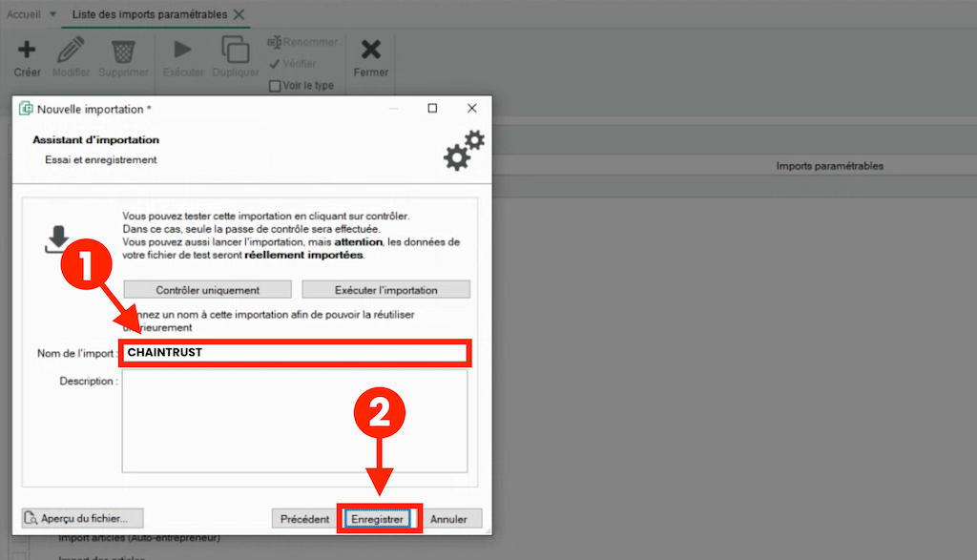Click the Supprimer trash icon
Image resolution: width=977 pixels, height=560 pixels.
[x=123, y=52]
